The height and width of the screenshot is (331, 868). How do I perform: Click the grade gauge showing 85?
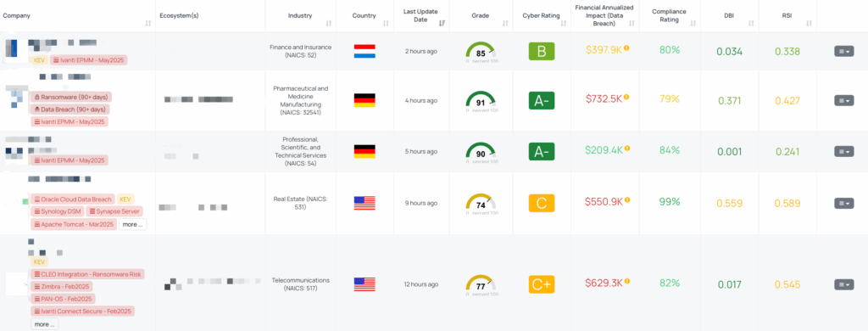click(481, 52)
